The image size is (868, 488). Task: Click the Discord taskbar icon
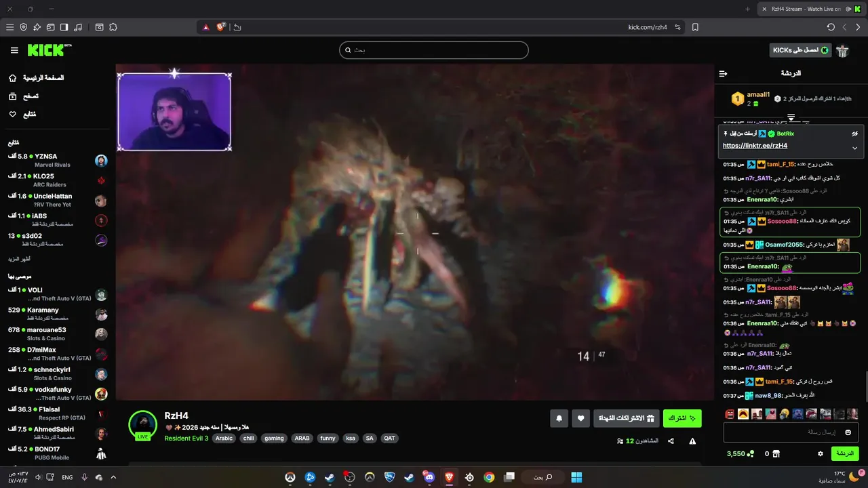coord(429,477)
